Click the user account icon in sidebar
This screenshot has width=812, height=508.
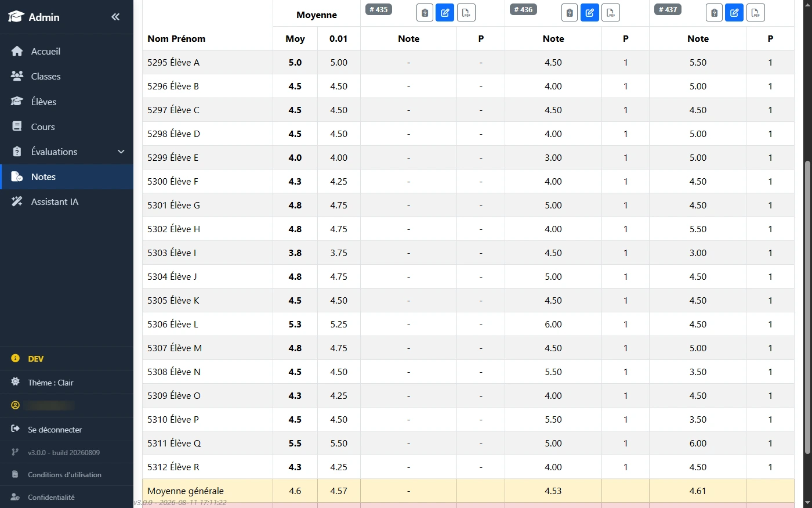point(16,405)
